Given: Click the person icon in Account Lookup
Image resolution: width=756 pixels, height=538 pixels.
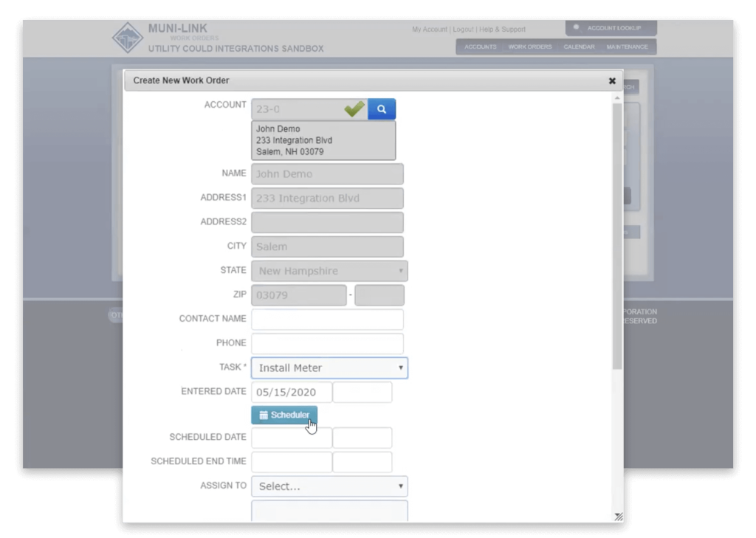Looking at the screenshot, I should [x=577, y=28].
